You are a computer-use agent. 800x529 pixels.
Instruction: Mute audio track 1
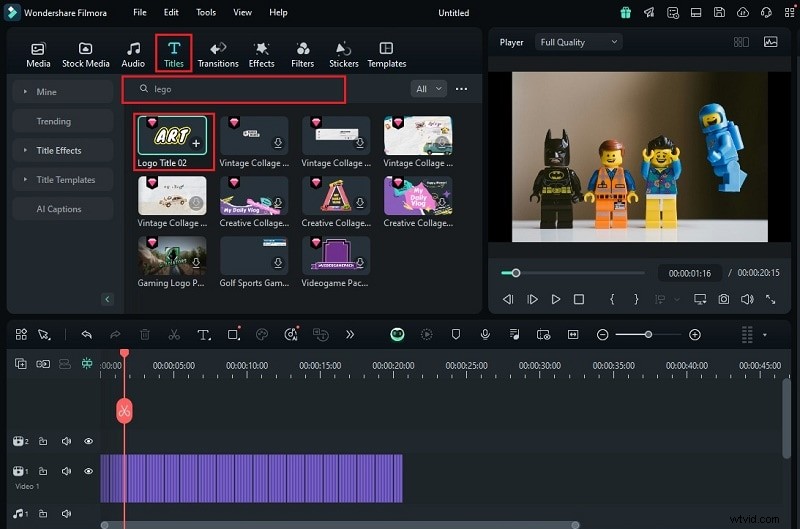(66, 513)
